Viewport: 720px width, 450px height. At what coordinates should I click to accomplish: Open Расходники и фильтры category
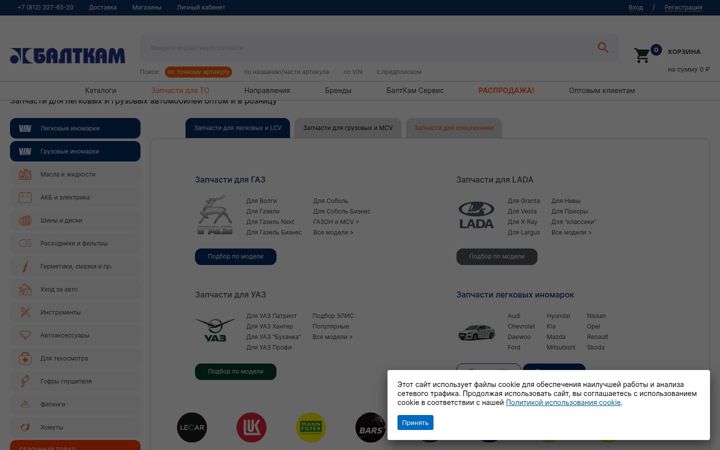pos(75,243)
